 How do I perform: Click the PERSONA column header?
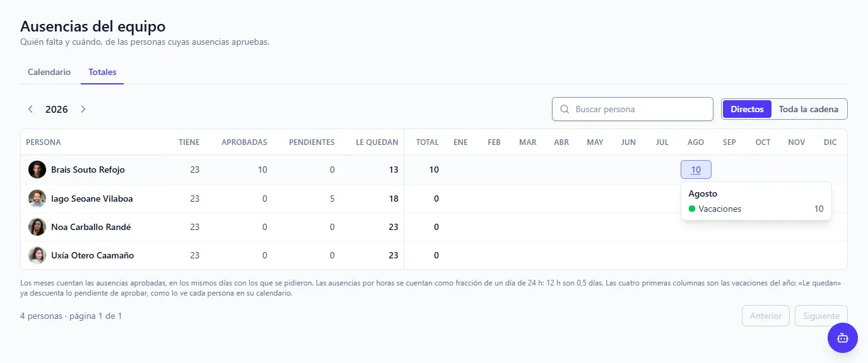click(44, 142)
